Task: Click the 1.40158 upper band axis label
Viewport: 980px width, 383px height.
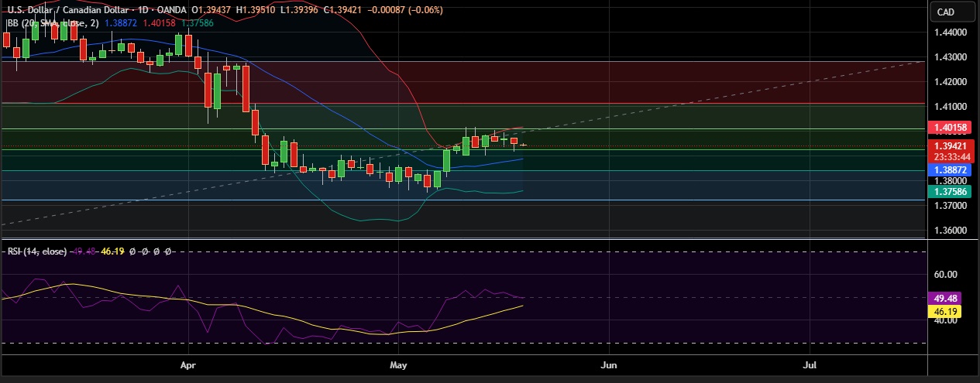Action: point(949,127)
